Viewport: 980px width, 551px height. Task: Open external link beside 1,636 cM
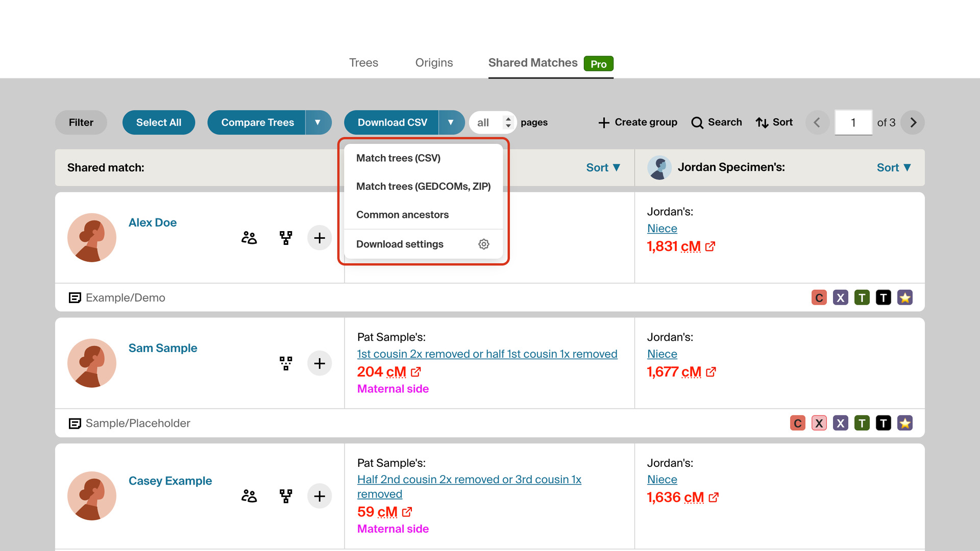click(714, 497)
